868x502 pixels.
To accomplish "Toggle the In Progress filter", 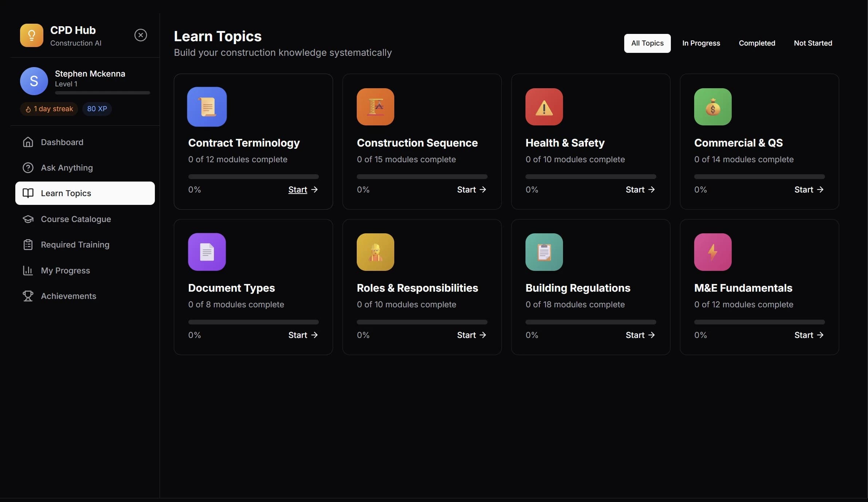I will coord(700,43).
